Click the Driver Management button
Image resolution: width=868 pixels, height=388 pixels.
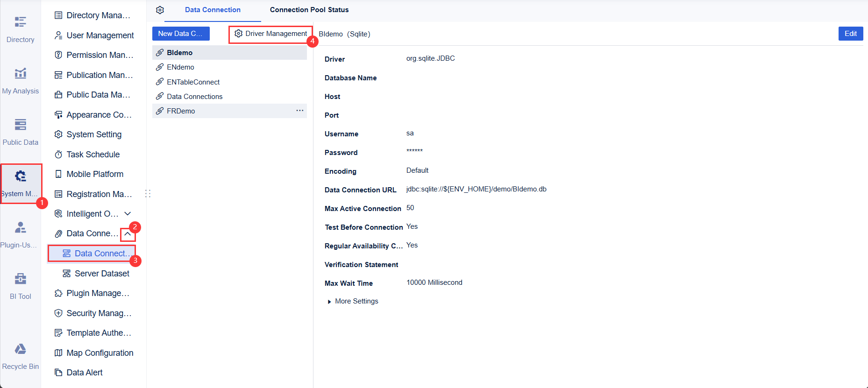271,34
